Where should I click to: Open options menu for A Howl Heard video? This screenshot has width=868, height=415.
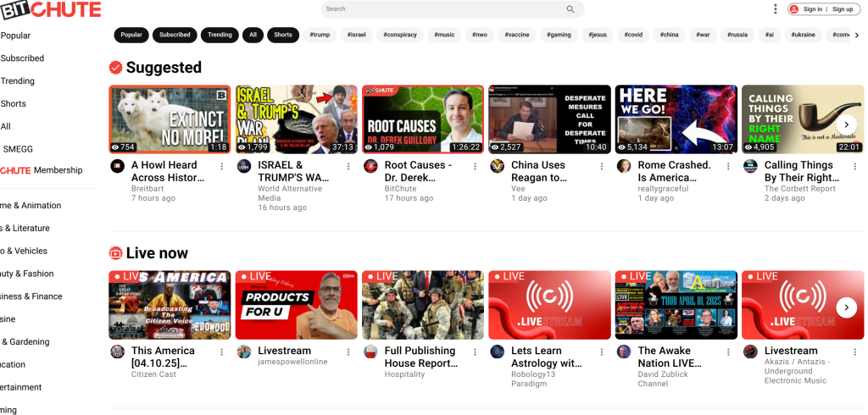221,166
